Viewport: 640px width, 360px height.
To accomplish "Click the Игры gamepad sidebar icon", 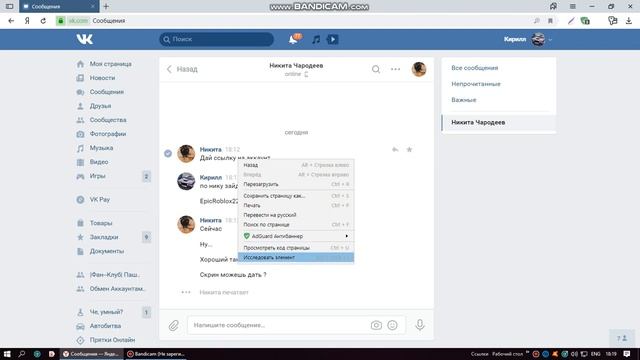I will point(80,176).
